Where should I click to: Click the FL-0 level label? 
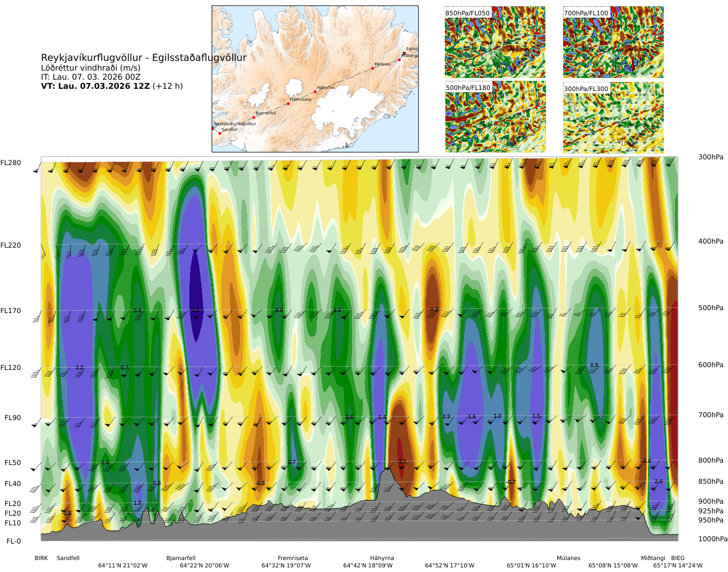point(14,541)
